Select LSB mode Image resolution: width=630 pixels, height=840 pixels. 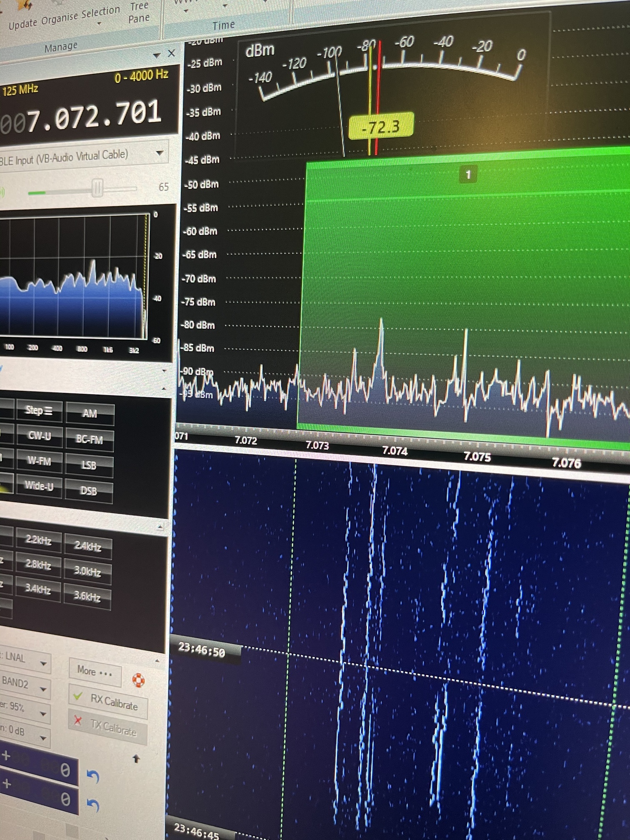coord(89,465)
